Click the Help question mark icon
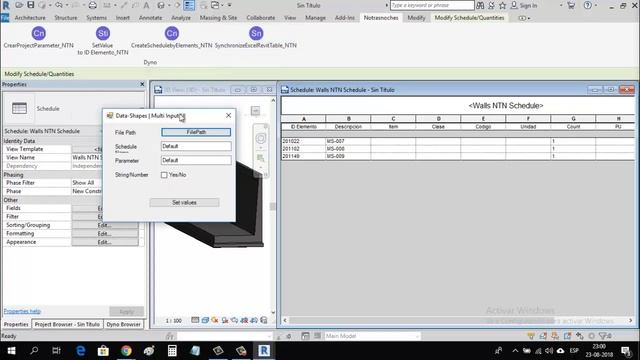This screenshot has width=640, height=360. pos(587,5)
